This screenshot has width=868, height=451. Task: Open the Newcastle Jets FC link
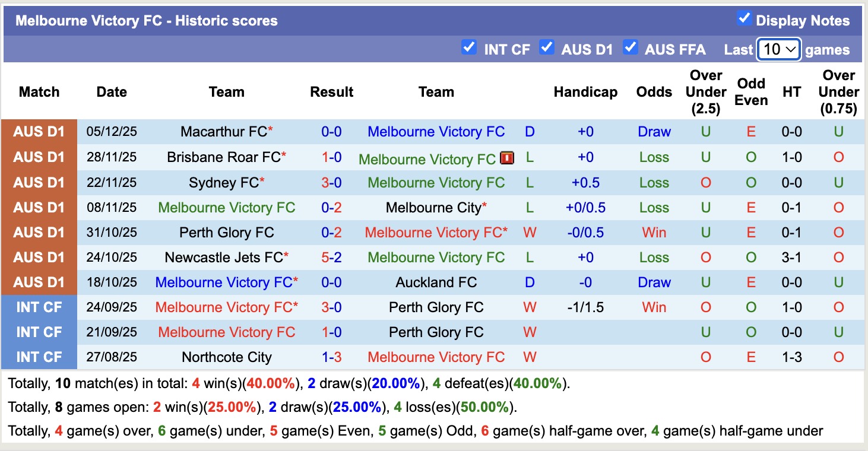click(x=223, y=257)
